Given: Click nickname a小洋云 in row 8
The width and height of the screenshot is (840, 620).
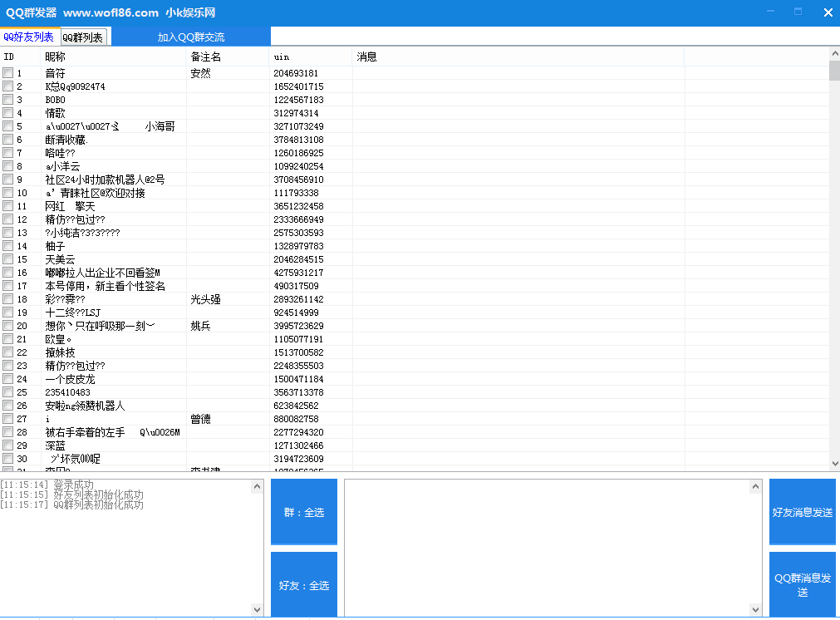Looking at the screenshot, I should [x=62, y=166].
